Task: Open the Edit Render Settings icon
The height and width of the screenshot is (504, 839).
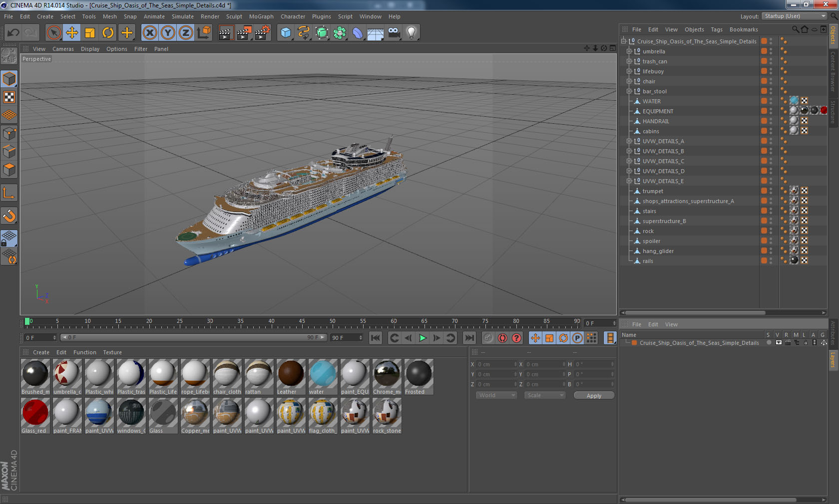Action: click(x=262, y=33)
